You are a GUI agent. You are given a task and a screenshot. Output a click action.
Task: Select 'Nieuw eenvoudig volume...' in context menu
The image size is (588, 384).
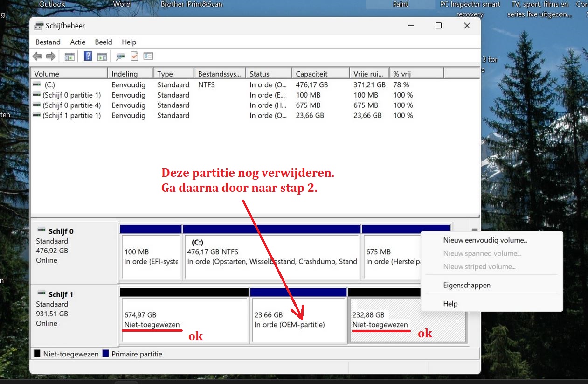coord(485,240)
